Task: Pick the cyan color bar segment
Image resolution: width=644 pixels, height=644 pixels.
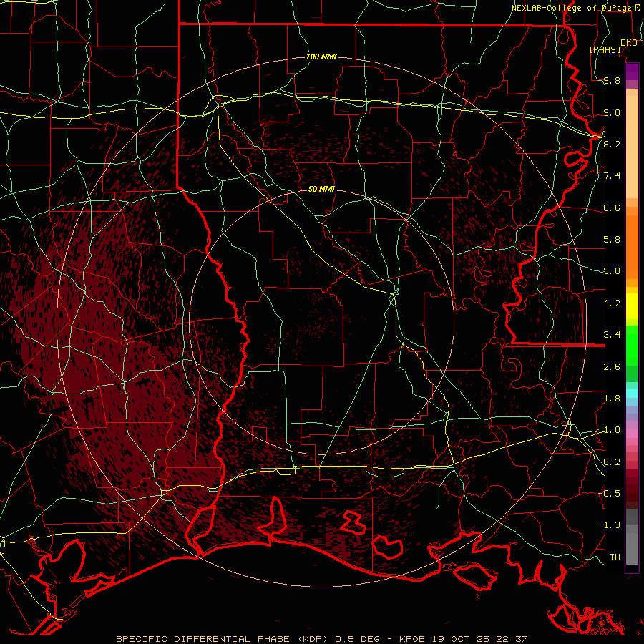Action: [x=632, y=394]
